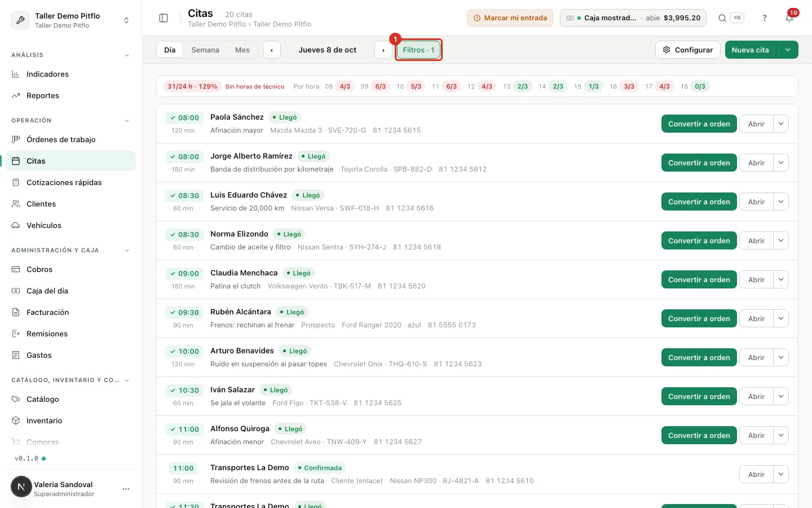Select the 09 hour capacity chip 6/3
Image resolution: width=812 pixels, height=508 pixels.
[x=381, y=86]
